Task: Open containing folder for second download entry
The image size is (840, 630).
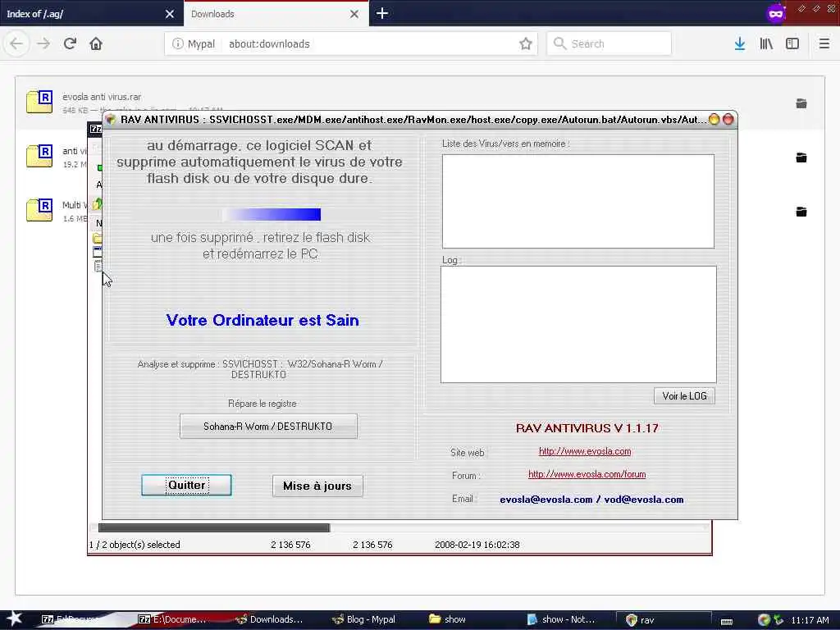Action: pos(801,157)
